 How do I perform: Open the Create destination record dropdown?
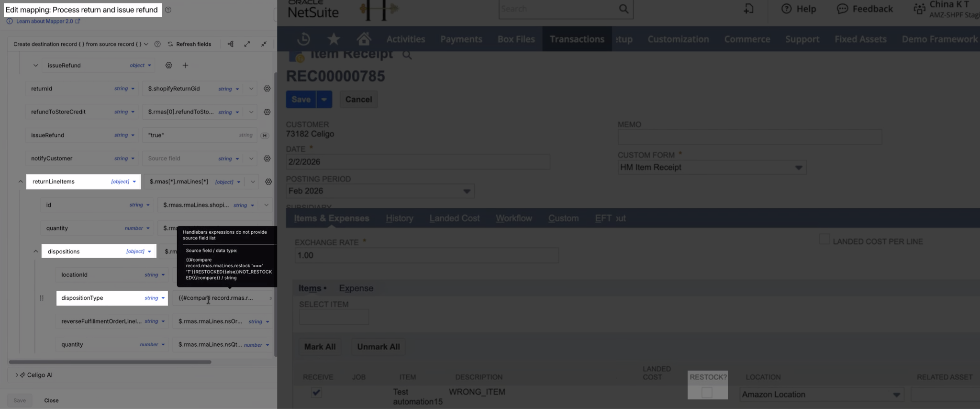click(x=80, y=44)
